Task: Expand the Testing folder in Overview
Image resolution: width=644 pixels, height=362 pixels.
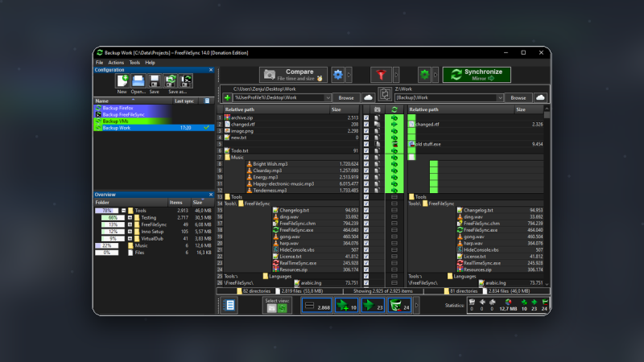Action: 130,217
